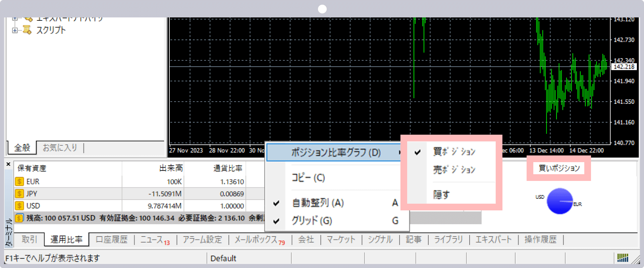644x268 pixels.
Task: Select the 1.13610 rate cell
Action: pyautogui.click(x=232, y=182)
